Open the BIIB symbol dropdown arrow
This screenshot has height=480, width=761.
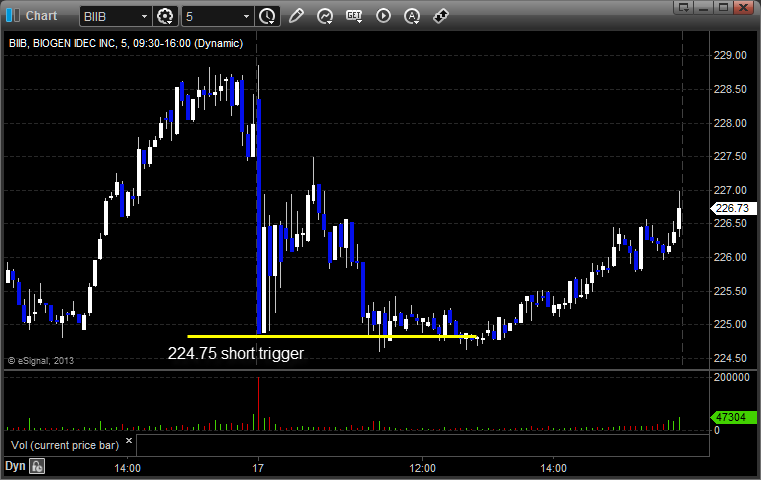point(144,17)
